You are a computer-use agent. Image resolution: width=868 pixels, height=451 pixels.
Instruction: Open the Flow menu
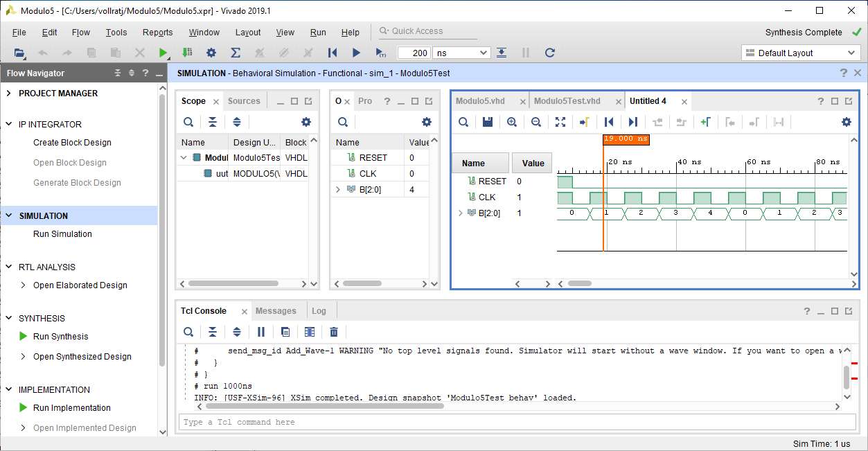click(81, 33)
